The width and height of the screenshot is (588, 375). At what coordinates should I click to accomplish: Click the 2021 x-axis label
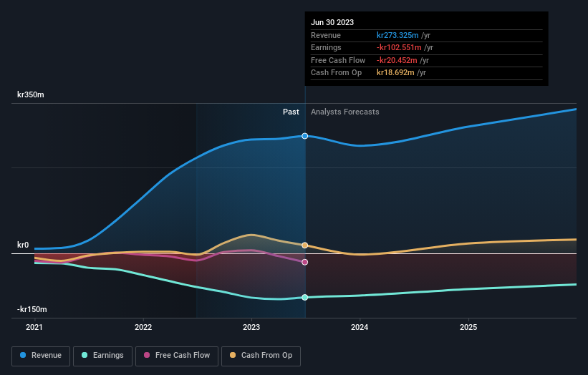(x=34, y=328)
